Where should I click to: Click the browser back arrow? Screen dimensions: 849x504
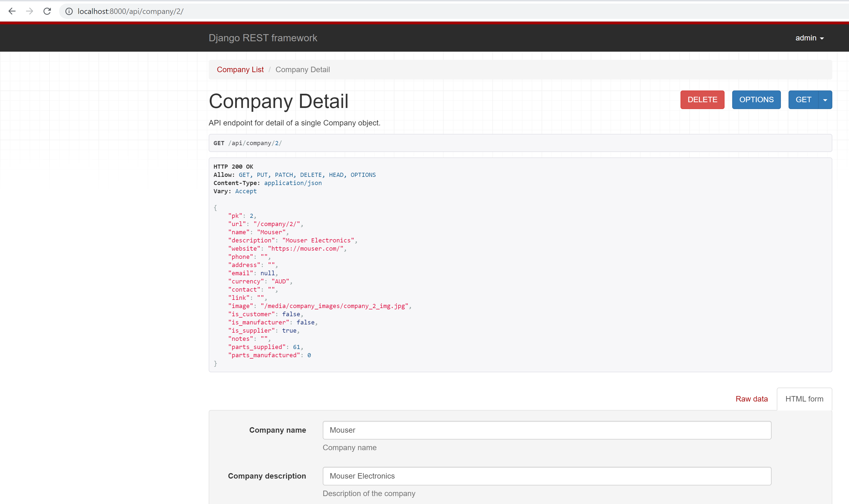click(x=12, y=11)
